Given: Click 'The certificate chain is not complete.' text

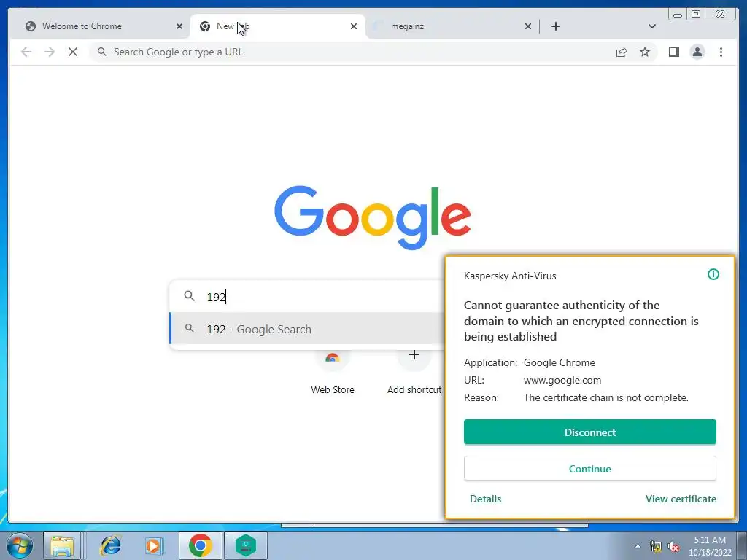Looking at the screenshot, I should [606, 397].
